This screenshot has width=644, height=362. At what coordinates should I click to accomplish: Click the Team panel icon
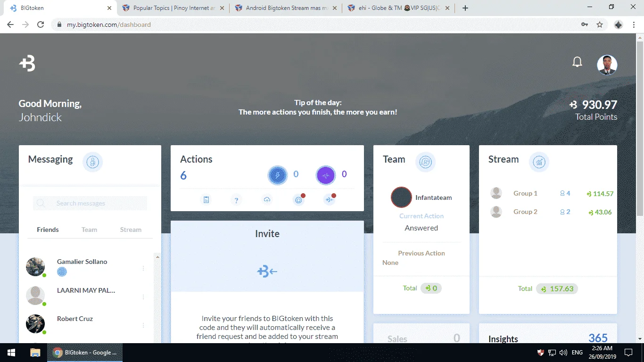[x=425, y=162]
